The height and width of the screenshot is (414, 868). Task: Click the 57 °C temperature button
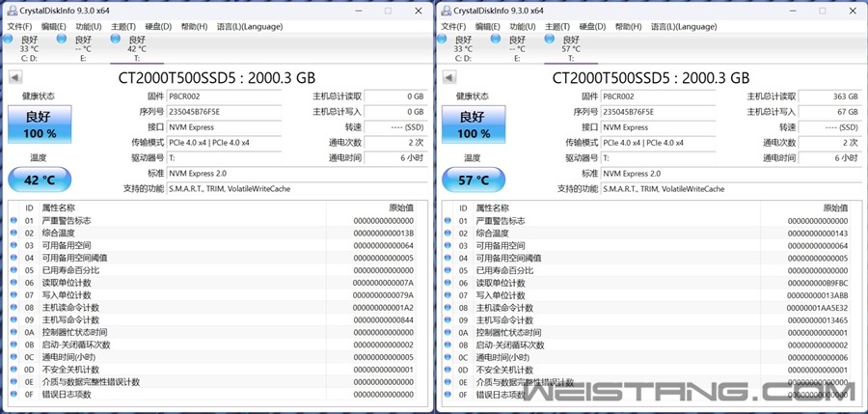coord(474,179)
